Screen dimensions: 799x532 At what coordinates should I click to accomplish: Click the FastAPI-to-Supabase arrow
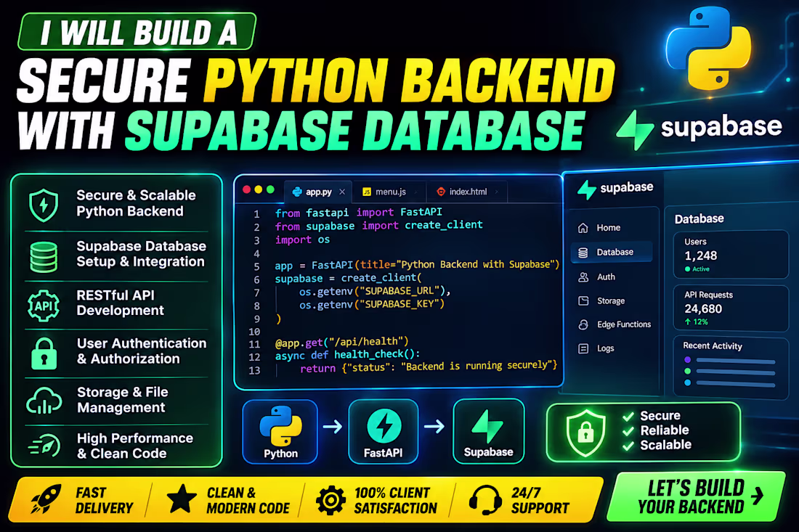(x=434, y=425)
